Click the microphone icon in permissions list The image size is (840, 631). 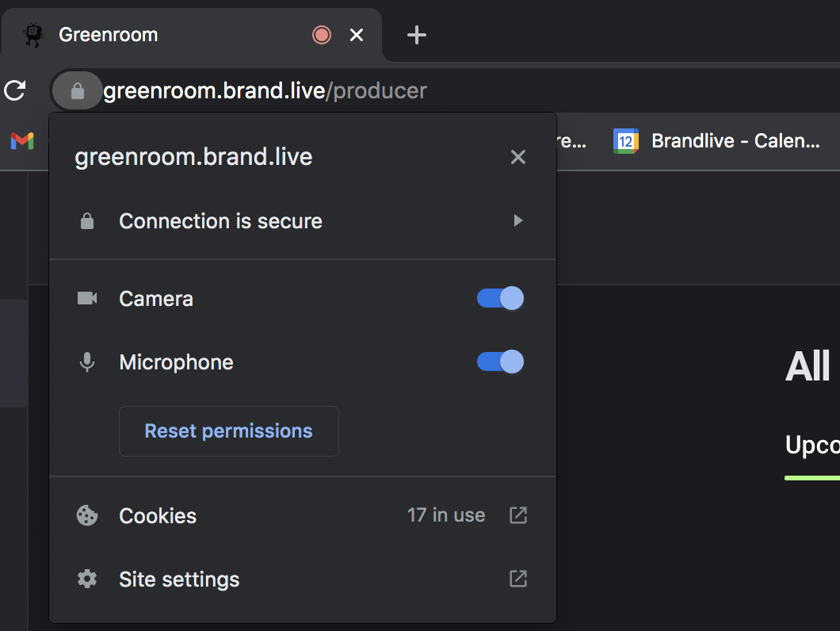(x=87, y=362)
